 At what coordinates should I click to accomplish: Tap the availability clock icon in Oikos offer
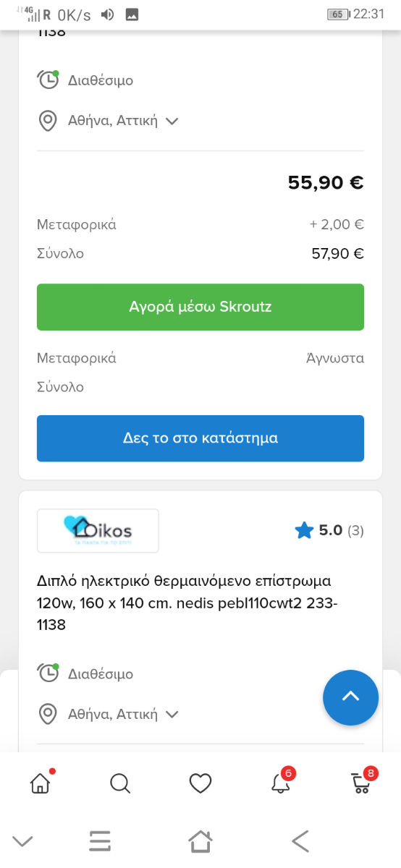coord(48,673)
